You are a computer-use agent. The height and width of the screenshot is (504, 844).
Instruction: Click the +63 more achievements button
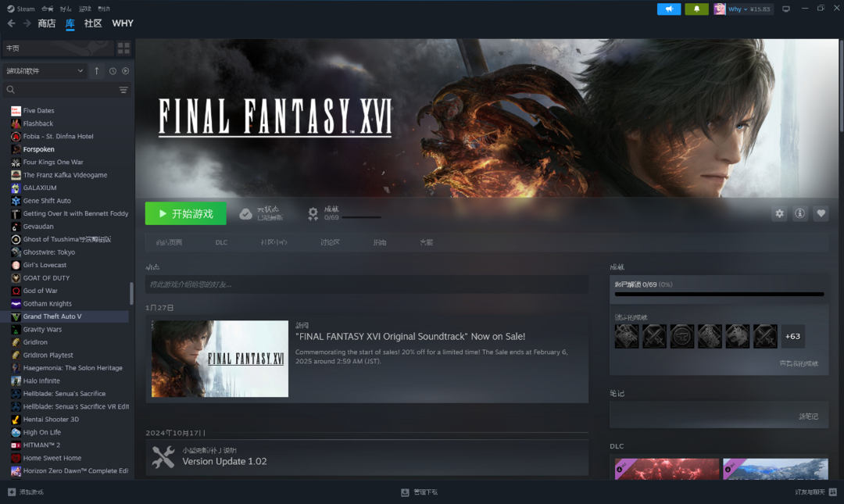click(x=793, y=337)
